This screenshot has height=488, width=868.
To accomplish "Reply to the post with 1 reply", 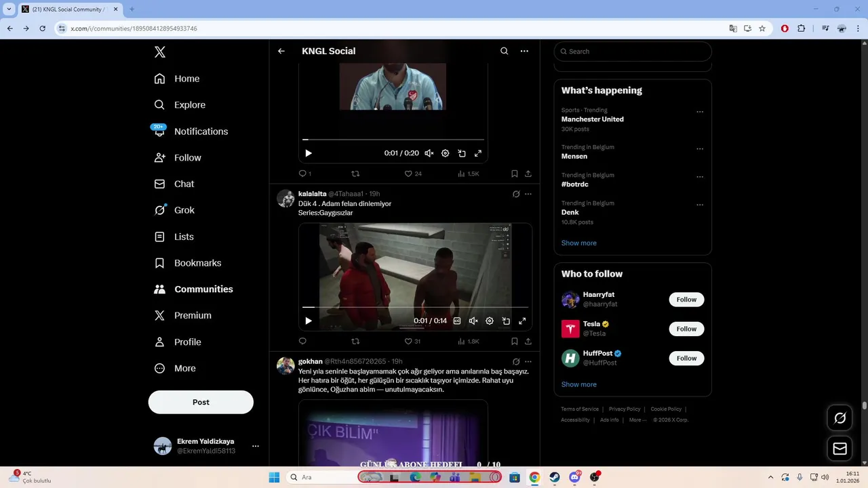I will pos(305,174).
